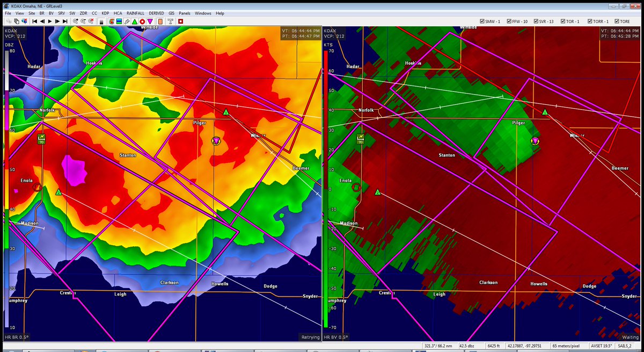
Task: Click the green triangle marker east of Enola, left panel
Action: tap(58, 192)
